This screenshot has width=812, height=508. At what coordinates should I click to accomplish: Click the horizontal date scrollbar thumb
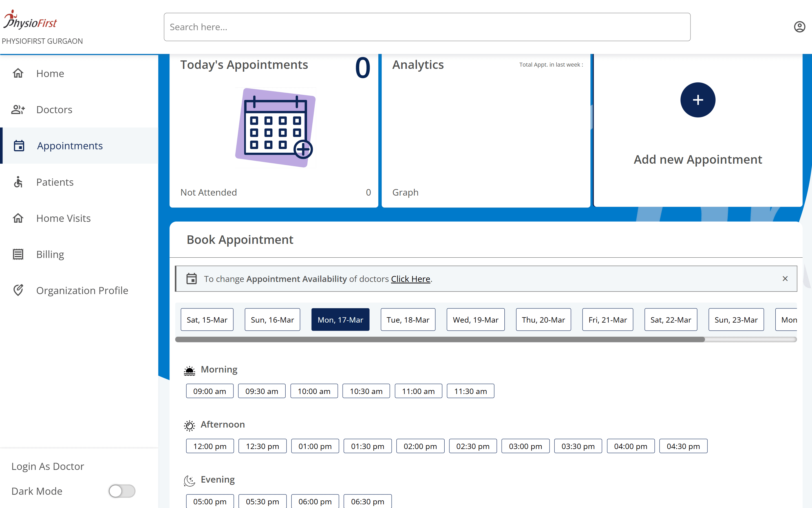[x=440, y=339]
